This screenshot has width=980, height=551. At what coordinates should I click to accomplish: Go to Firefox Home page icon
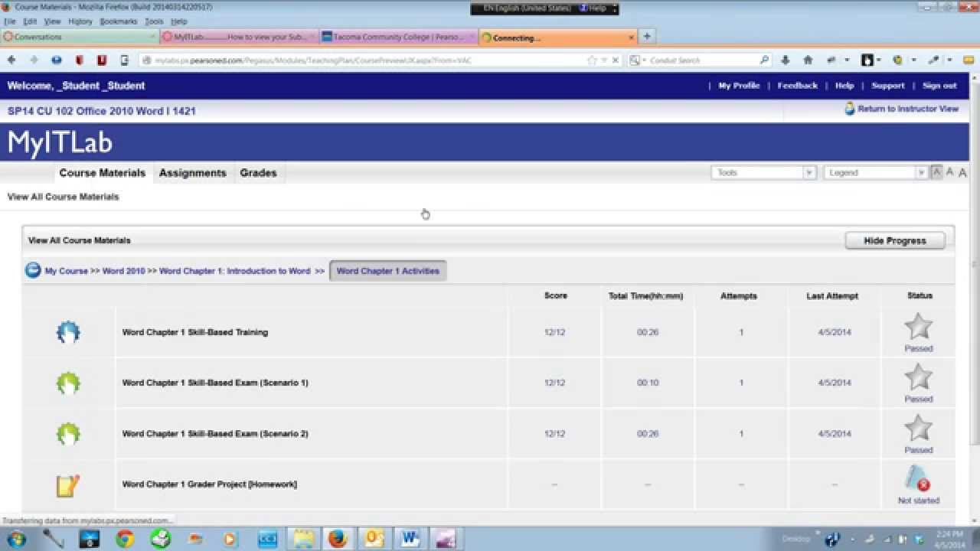point(808,60)
